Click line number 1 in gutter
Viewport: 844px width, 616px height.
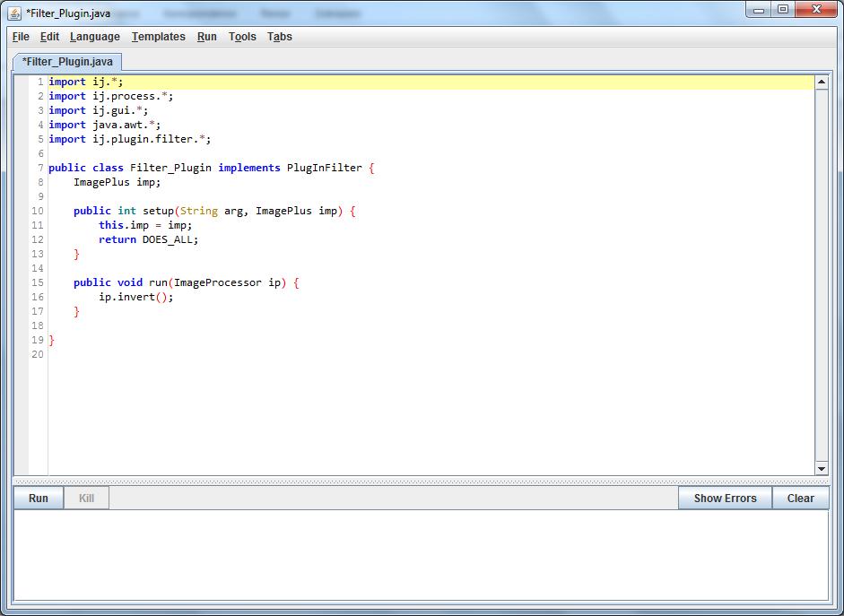click(39, 82)
